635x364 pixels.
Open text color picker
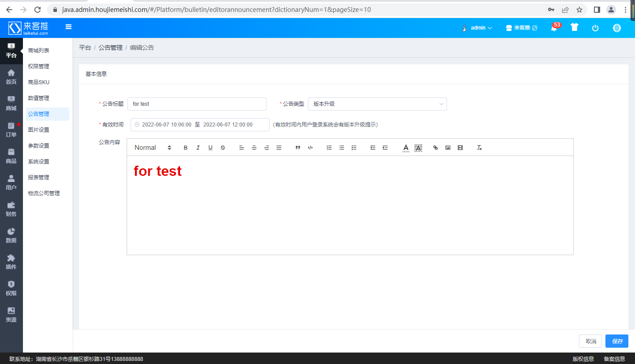[x=406, y=148]
